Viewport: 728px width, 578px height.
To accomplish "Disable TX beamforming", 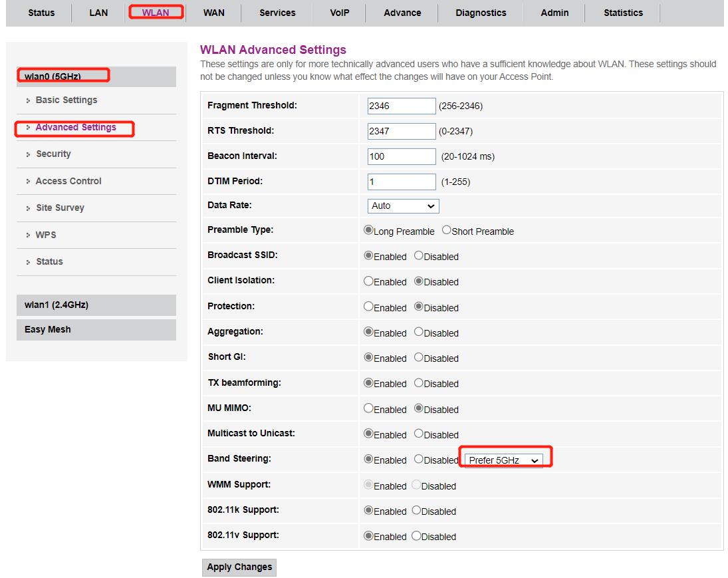I will click(419, 383).
